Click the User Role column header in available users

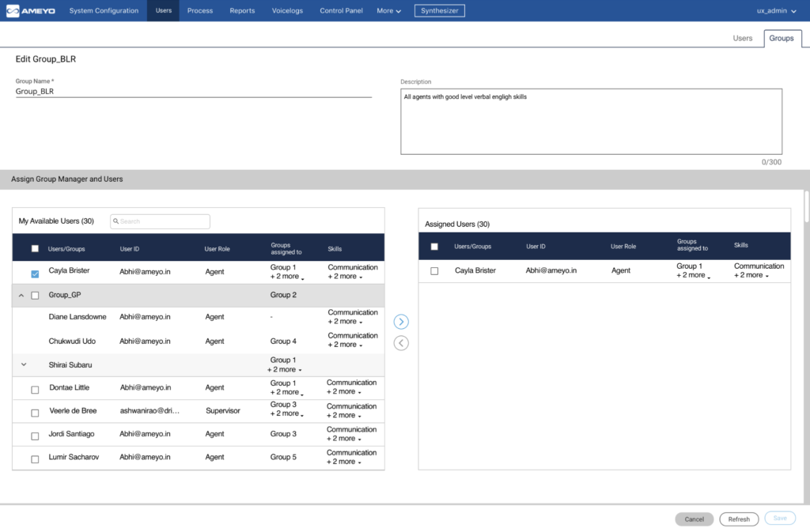[x=217, y=249]
